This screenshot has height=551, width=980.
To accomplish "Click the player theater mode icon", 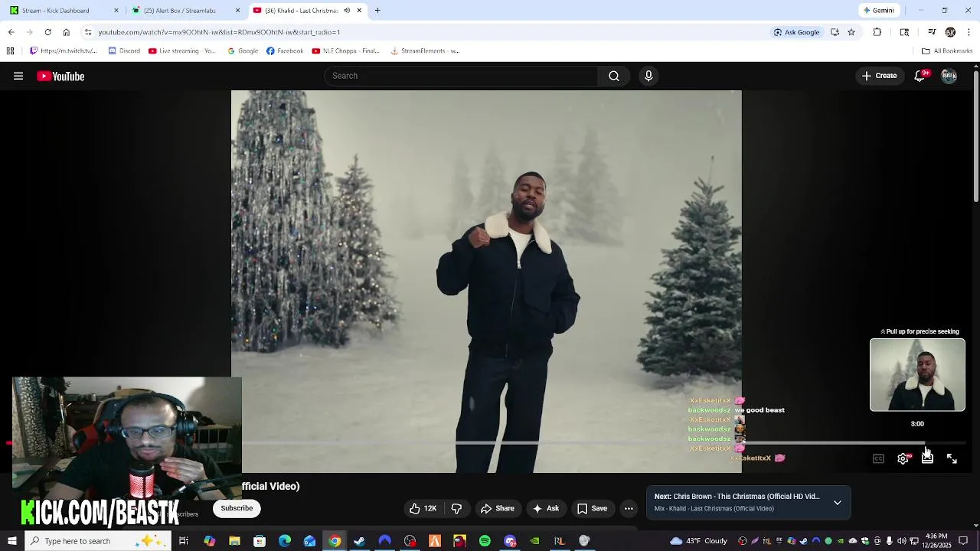I will (x=927, y=458).
